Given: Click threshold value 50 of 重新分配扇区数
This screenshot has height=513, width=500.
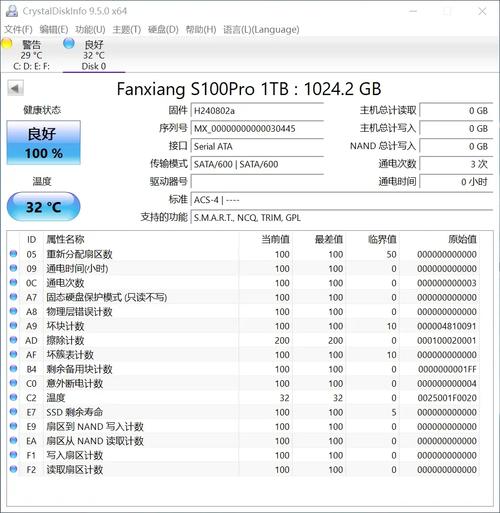Looking at the screenshot, I should [391, 254].
